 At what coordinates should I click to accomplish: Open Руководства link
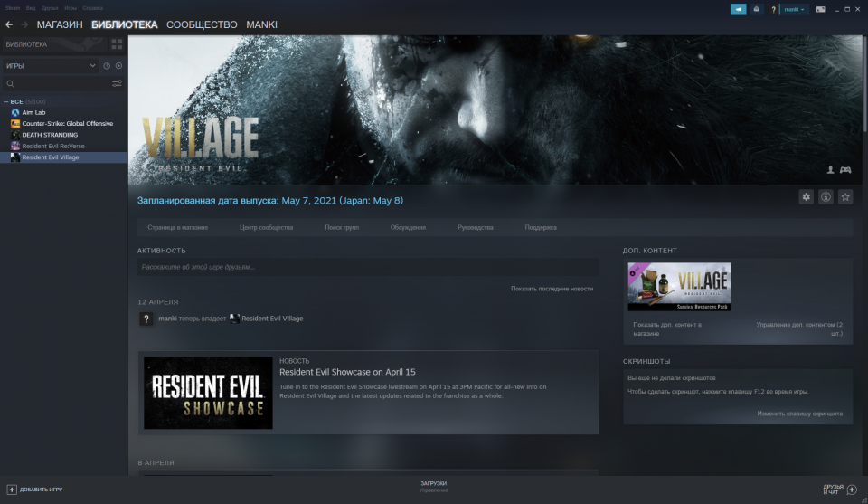click(475, 228)
